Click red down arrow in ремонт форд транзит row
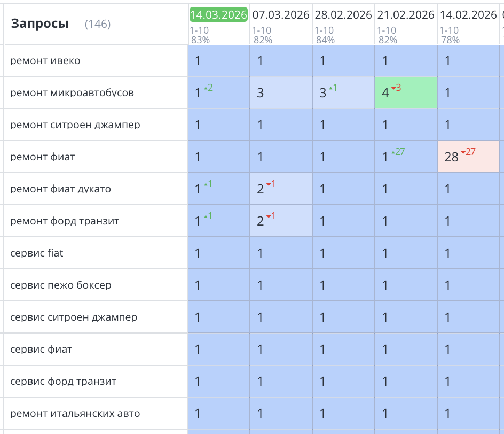The height and width of the screenshot is (434, 504). pos(267,216)
